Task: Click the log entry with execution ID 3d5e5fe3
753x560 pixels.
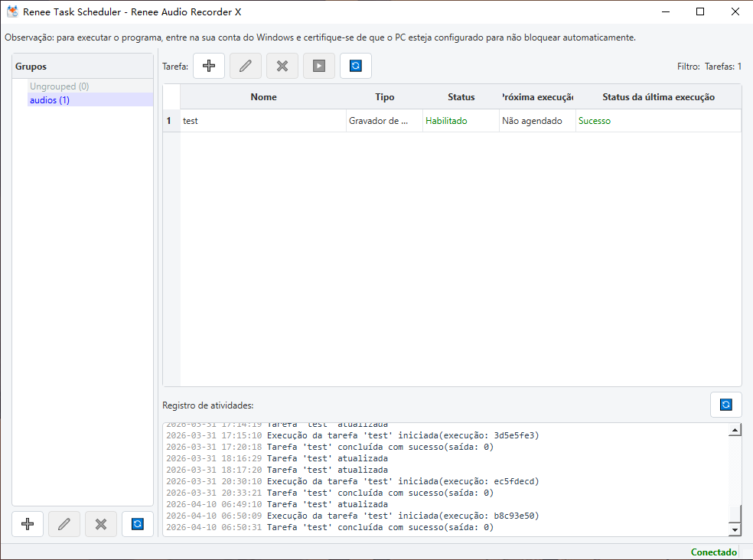Action: point(353,435)
